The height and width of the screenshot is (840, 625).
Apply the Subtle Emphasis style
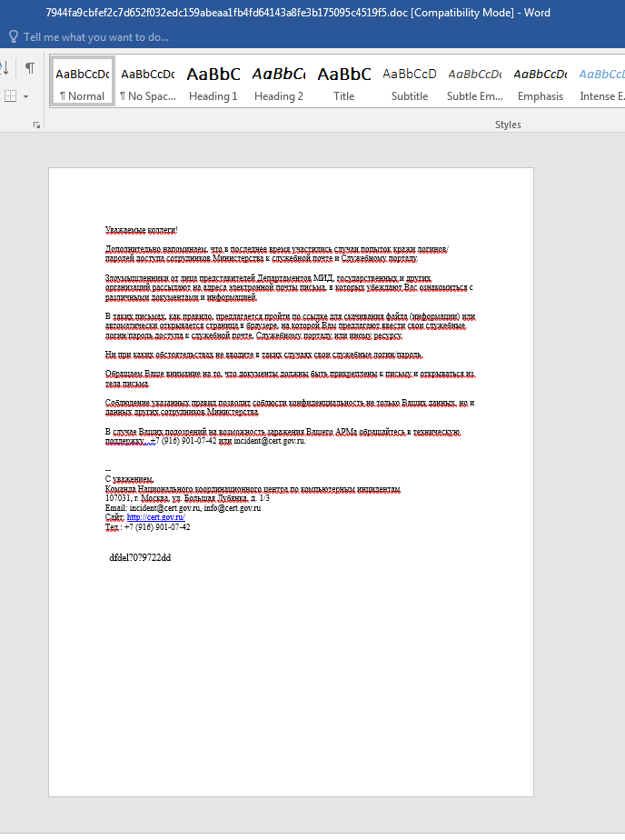(x=474, y=84)
